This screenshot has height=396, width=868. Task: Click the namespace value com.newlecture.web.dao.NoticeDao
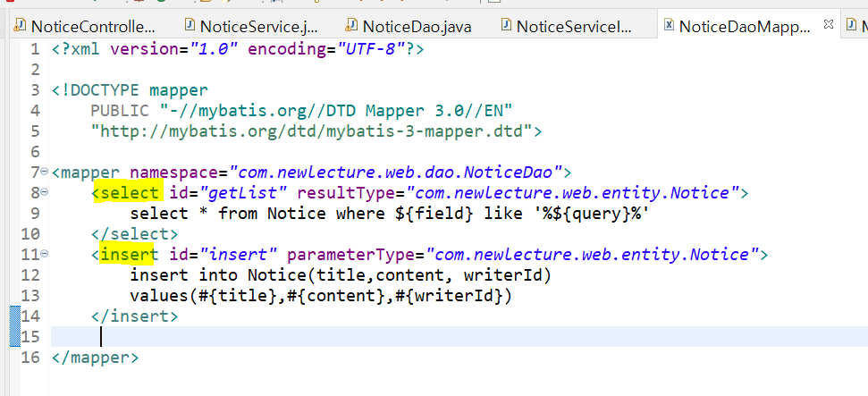pos(396,173)
